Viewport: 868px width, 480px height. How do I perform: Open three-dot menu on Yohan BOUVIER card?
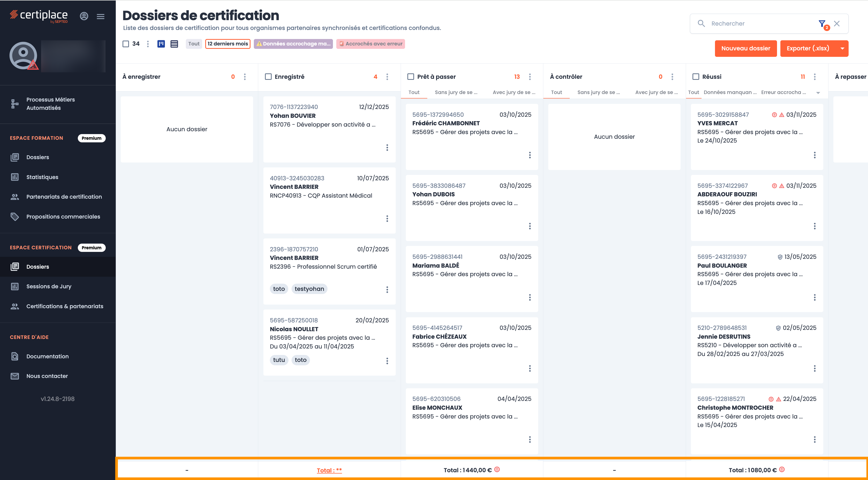tap(387, 148)
